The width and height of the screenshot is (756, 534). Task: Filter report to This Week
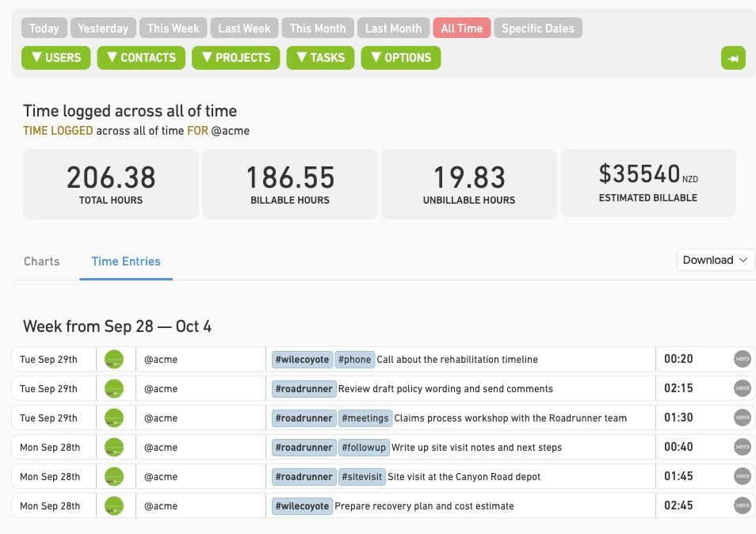(173, 28)
